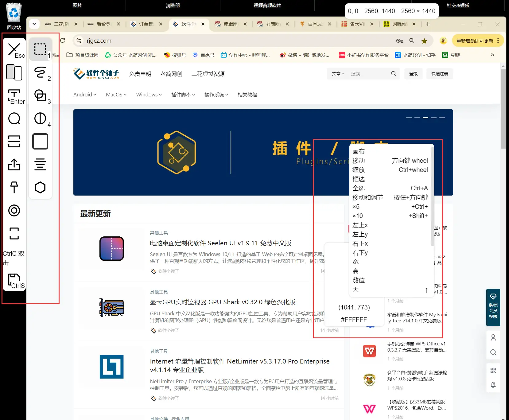Open the 文章 search type dropdown
509x420 pixels.
point(338,74)
